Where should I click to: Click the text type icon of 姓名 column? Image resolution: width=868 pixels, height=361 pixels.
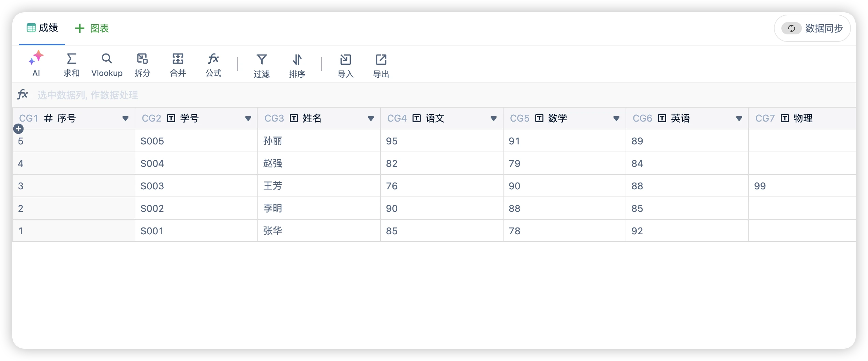click(x=294, y=118)
